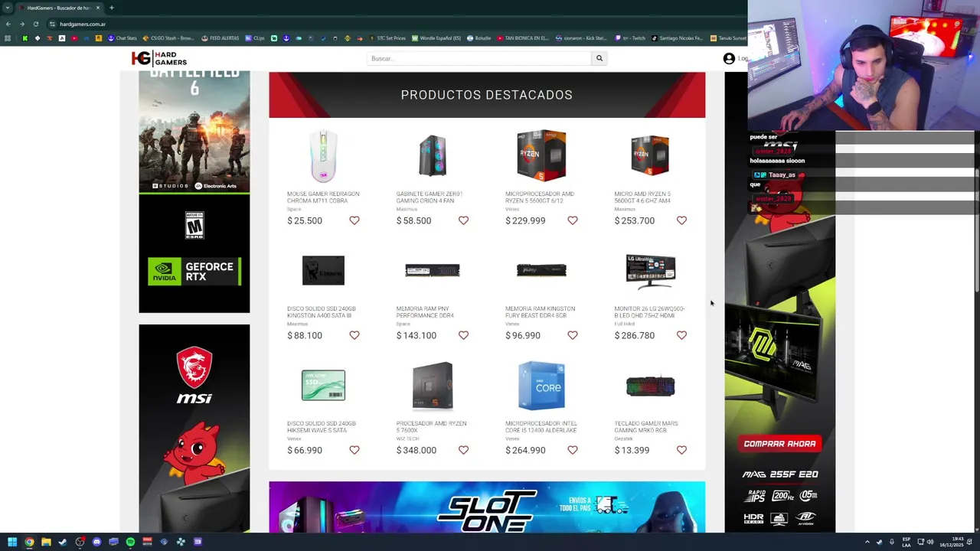Open Teclado Gamer Mars MRK0 RGB link
Viewport: 980px width, 551px height.
[645, 427]
